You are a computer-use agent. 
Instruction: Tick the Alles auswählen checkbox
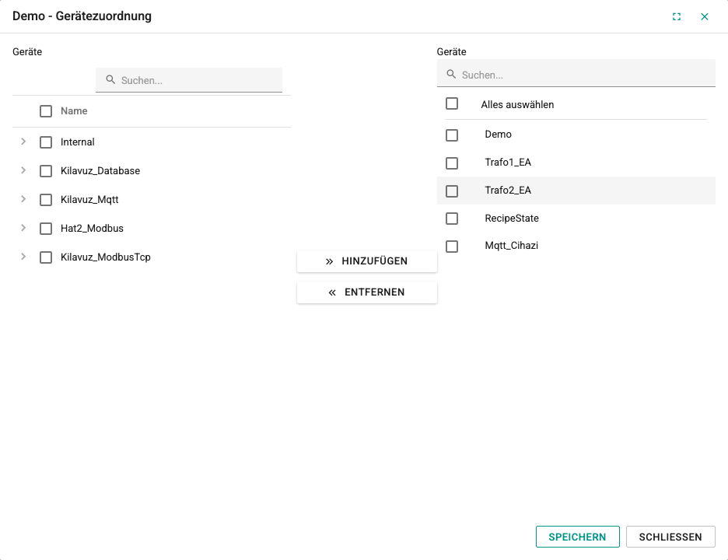(x=452, y=103)
